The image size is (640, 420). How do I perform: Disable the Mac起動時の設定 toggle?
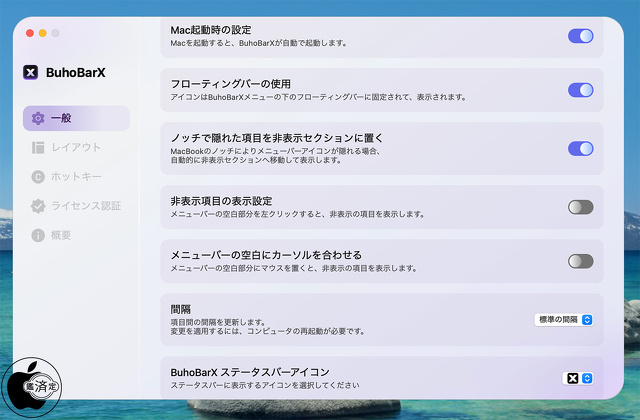click(580, 36)
